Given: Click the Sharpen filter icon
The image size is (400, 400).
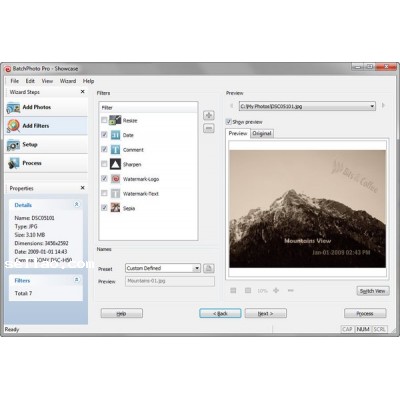Looking at the screenshot, I should click(115, 164).
